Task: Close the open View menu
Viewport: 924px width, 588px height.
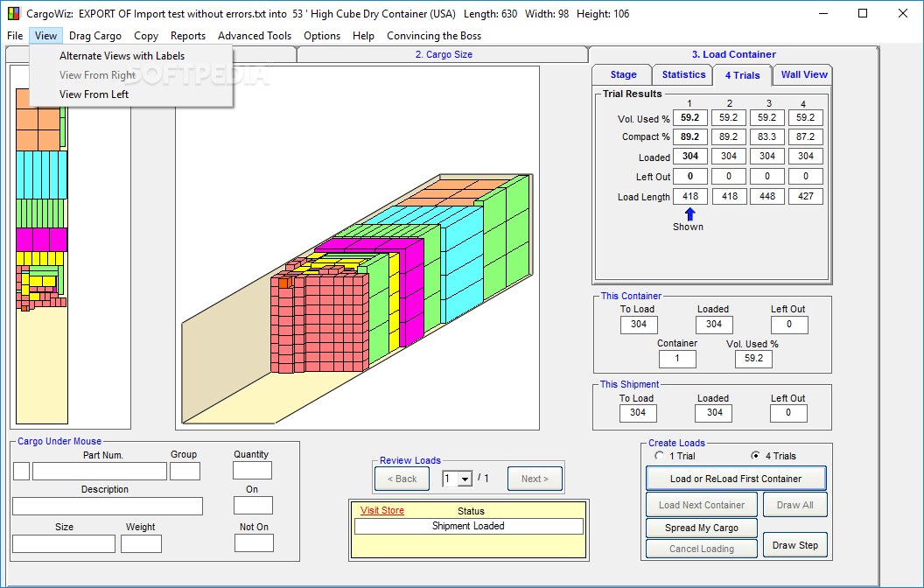Action: [x=45, y=35]
